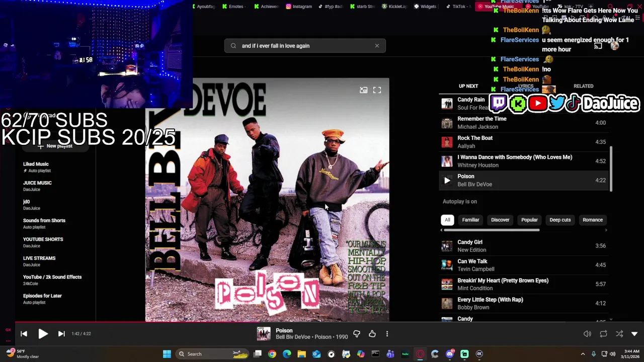This screenshot has height=362, width=644.
Task: Select the Popular filter chip
Action: coord(529,220)
